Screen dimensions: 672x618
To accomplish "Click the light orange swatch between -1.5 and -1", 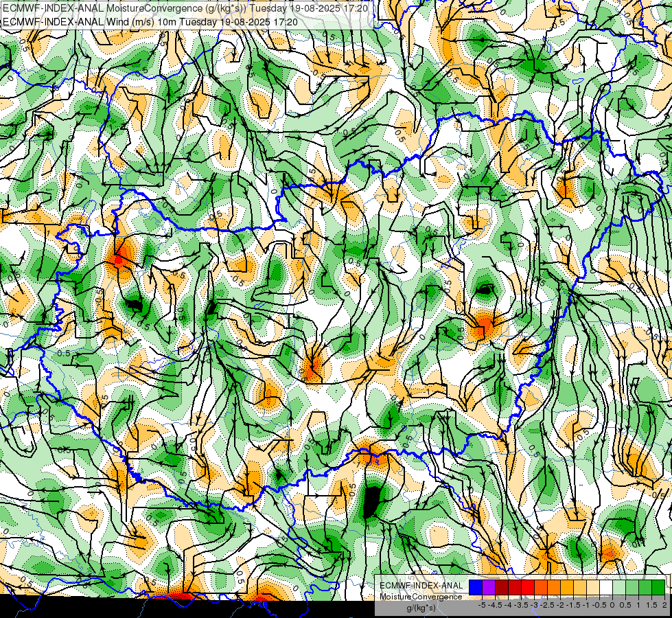I will tap(580, 587).
